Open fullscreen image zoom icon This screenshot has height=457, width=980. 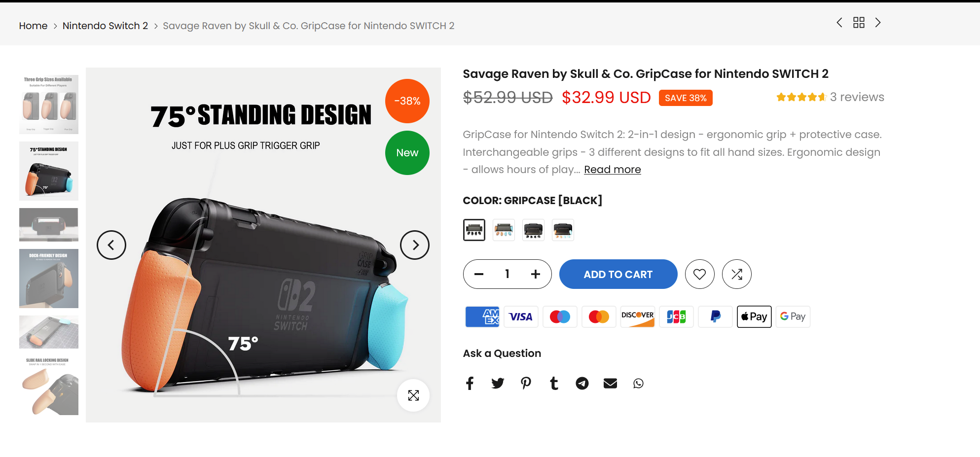coord(413,395)
